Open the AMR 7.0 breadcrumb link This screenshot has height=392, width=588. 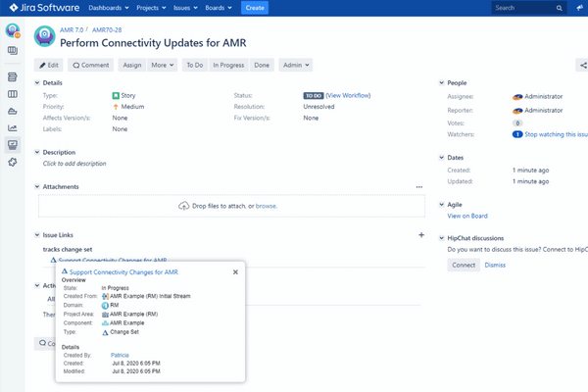point(72,30)
